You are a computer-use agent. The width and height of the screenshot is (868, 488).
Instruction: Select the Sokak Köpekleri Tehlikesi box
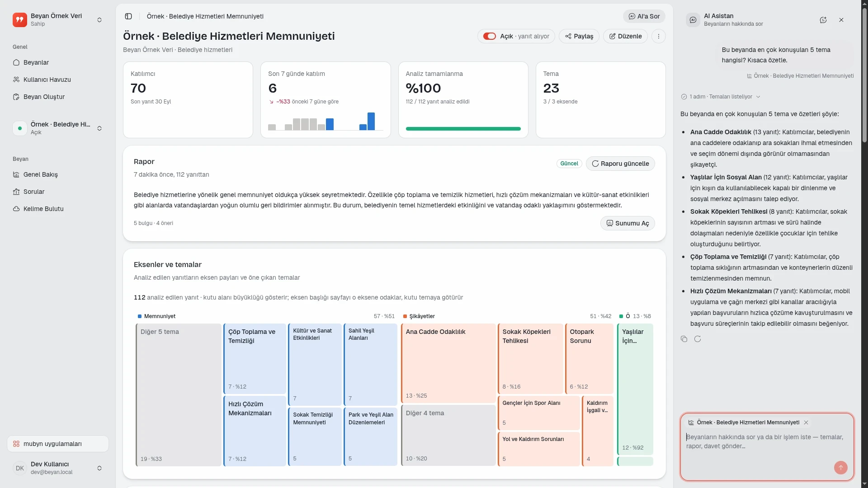531,359
